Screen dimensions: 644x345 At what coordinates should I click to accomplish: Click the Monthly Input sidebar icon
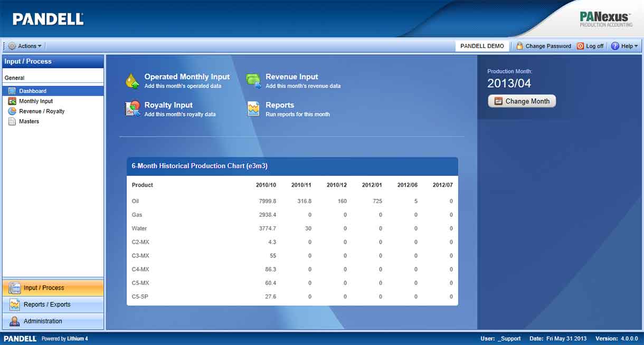[12, 101]
